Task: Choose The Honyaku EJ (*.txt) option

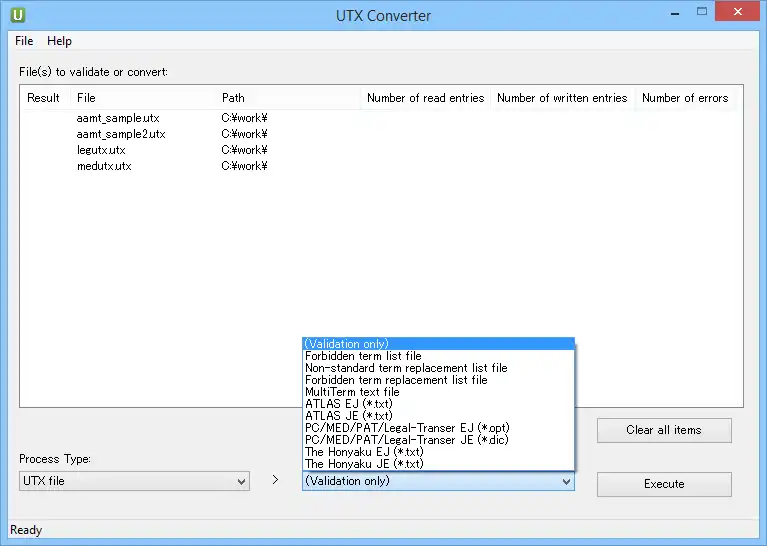Action: [438, 452]
